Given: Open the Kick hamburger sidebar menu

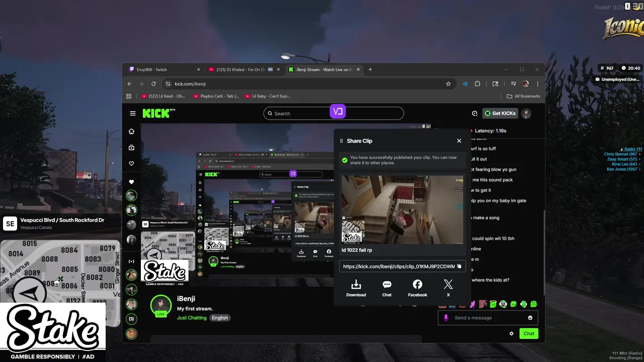Looking at the screenshot, I should (133, 114).
